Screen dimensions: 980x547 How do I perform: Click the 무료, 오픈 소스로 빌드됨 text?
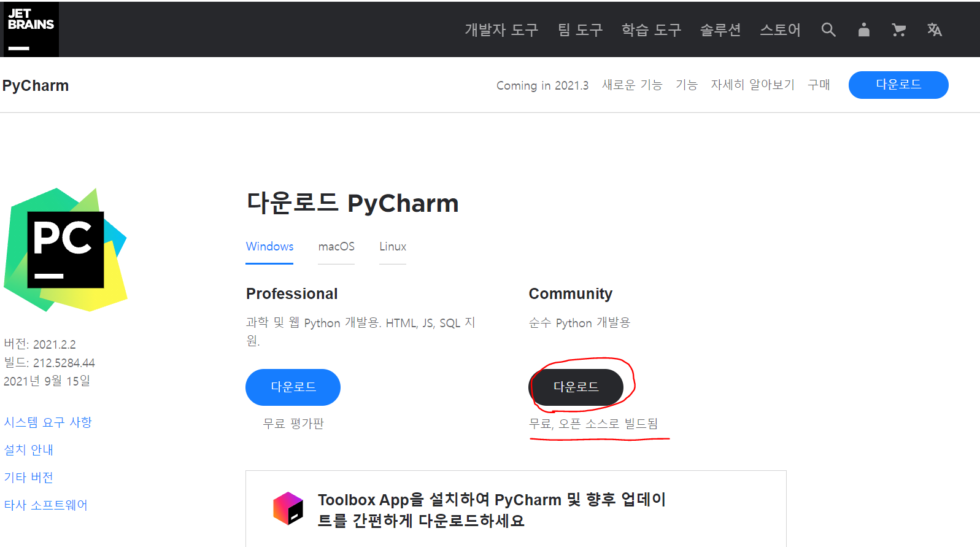(x=593, y=424)
